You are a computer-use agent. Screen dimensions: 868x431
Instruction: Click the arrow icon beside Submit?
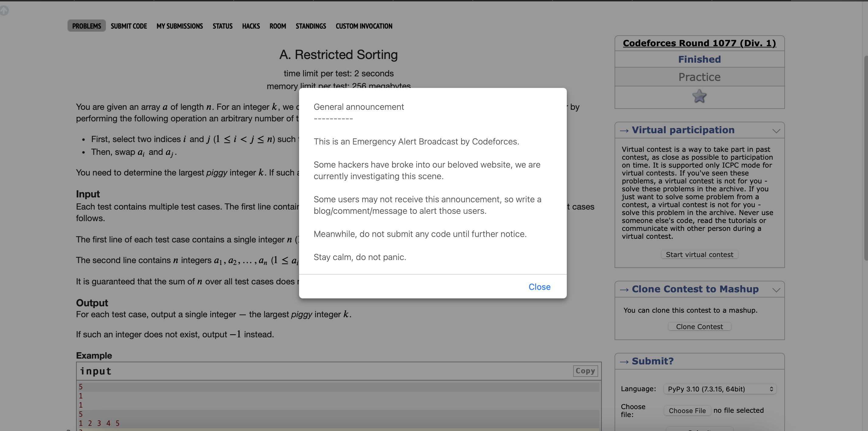(x=624, y=362)
